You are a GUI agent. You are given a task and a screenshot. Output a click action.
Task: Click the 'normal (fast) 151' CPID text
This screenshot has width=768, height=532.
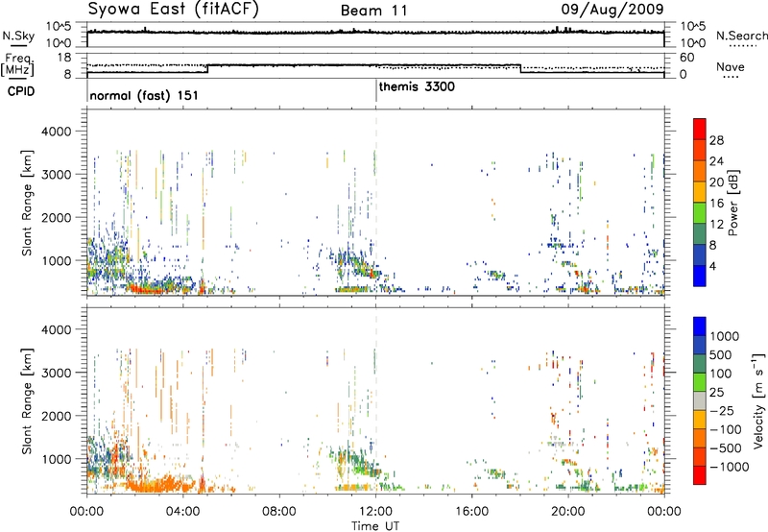144,95
